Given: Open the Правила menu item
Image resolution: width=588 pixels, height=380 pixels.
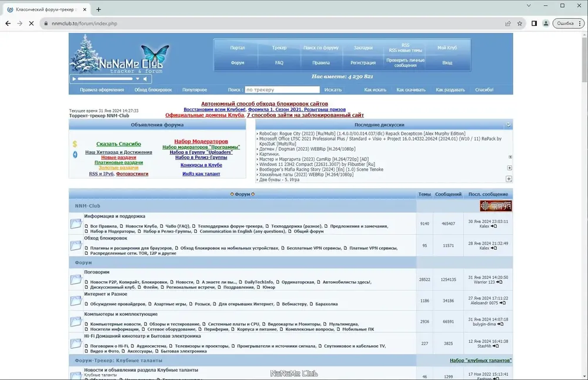Looking at the screenshot, I should 321,62.
